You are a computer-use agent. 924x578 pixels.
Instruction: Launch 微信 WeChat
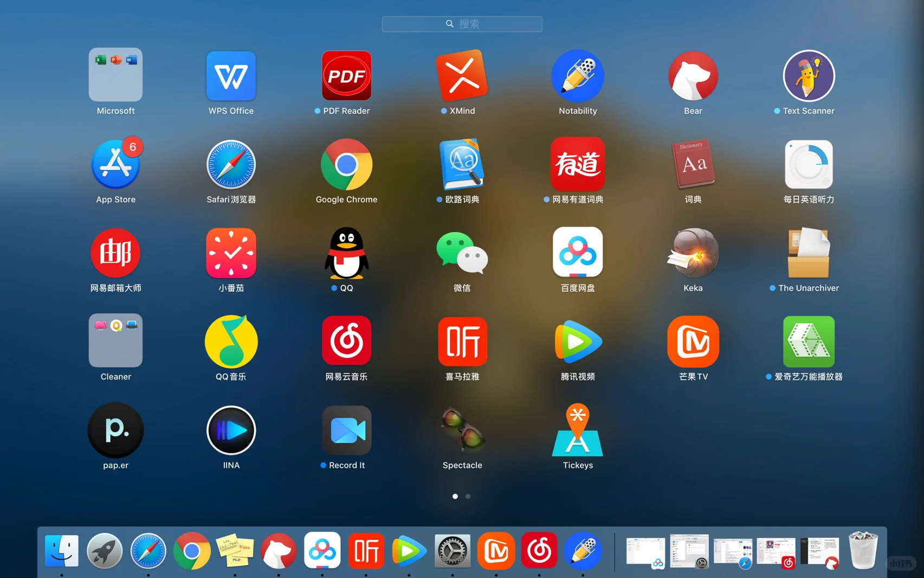click(x=462, y=253)
